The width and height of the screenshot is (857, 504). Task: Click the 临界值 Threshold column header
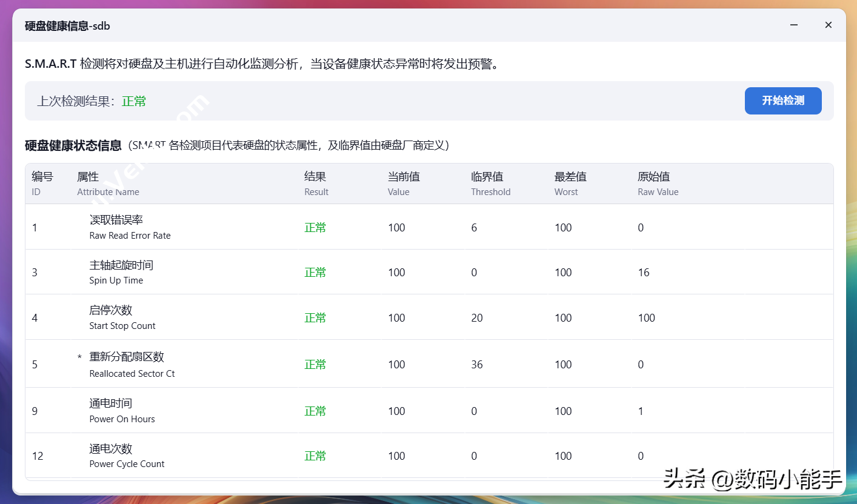(490, 184)
